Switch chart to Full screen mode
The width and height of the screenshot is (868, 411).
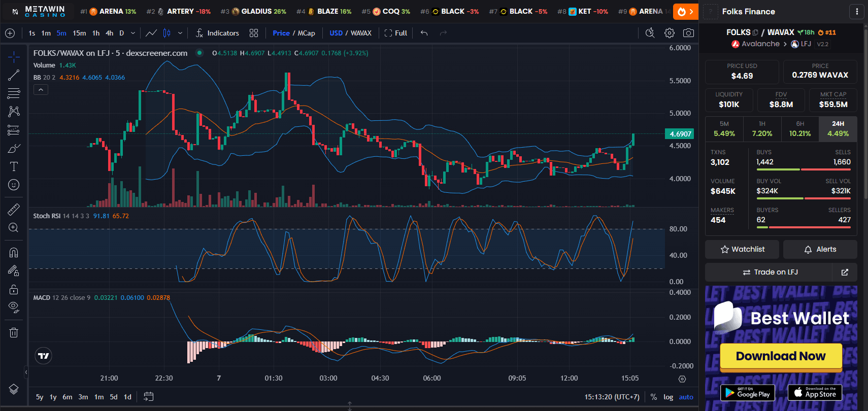[396, 33]
